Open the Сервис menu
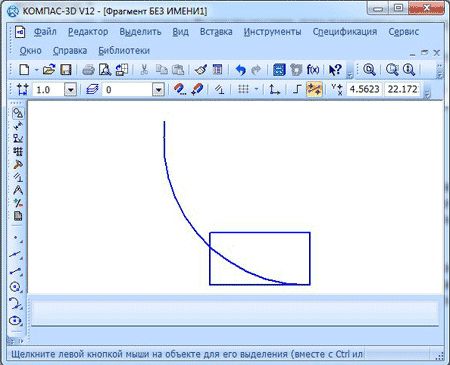The height and width of the screenshot is (365, 450). tap(403, 32)
